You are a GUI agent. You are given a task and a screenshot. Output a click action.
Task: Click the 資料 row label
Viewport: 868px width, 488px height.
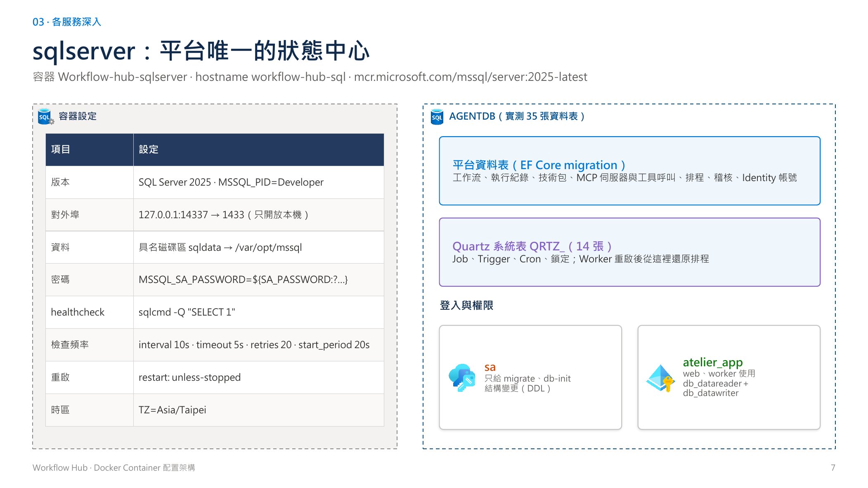(60, 247)
